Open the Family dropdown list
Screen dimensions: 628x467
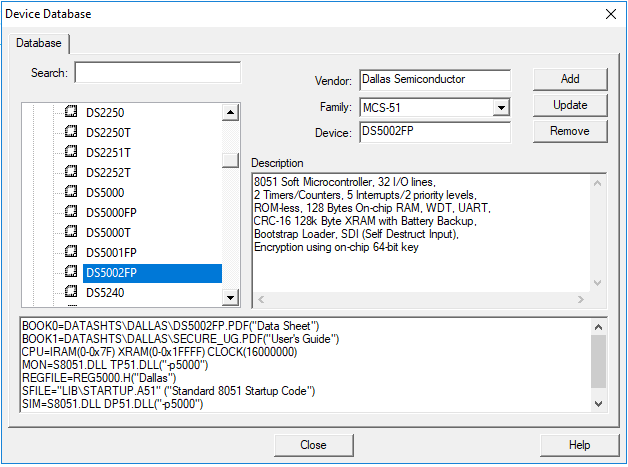[x=501, y=108]
